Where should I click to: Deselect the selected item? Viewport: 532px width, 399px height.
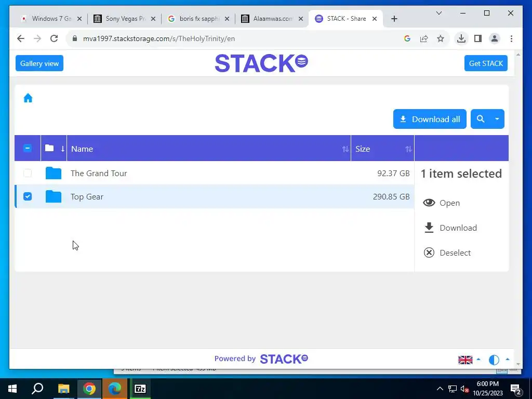[447, 253]
